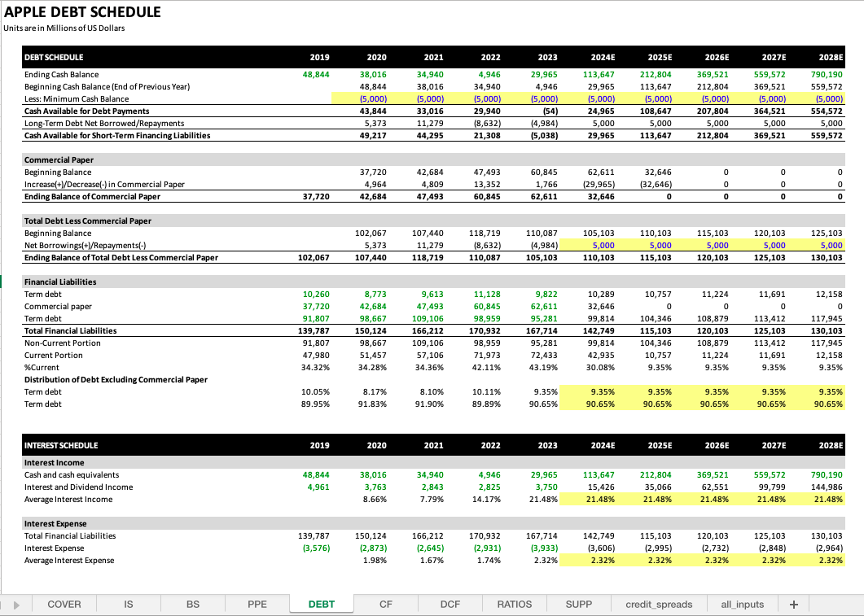Image resolution: width=864 pixels, height=616 pixels.
Task: Select Average Interest Expense 2021 value 1.67%
Action: tap(432, 561)
